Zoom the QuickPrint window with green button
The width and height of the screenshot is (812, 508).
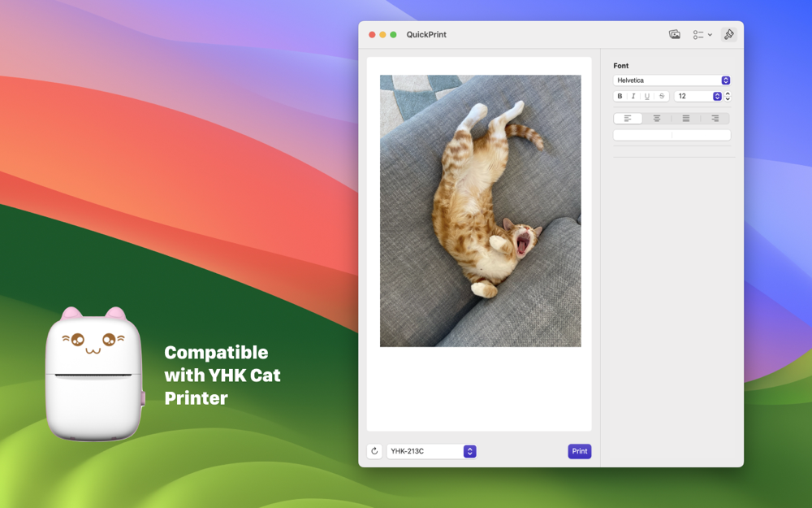coord(394,35)
